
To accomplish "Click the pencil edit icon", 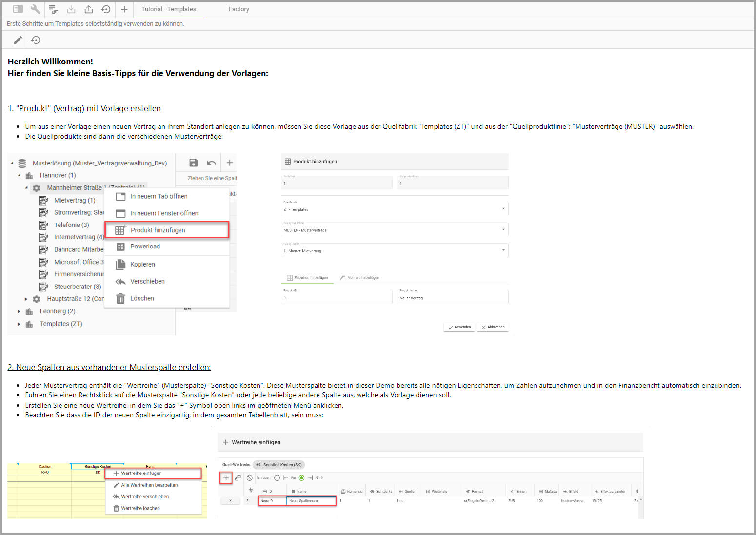I will click(18, 40).
